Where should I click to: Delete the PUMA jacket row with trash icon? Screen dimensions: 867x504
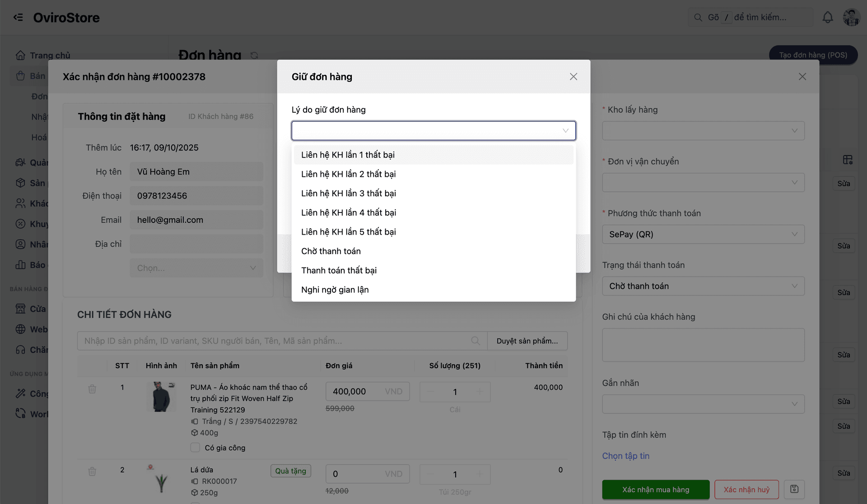[x=92, y=389]
